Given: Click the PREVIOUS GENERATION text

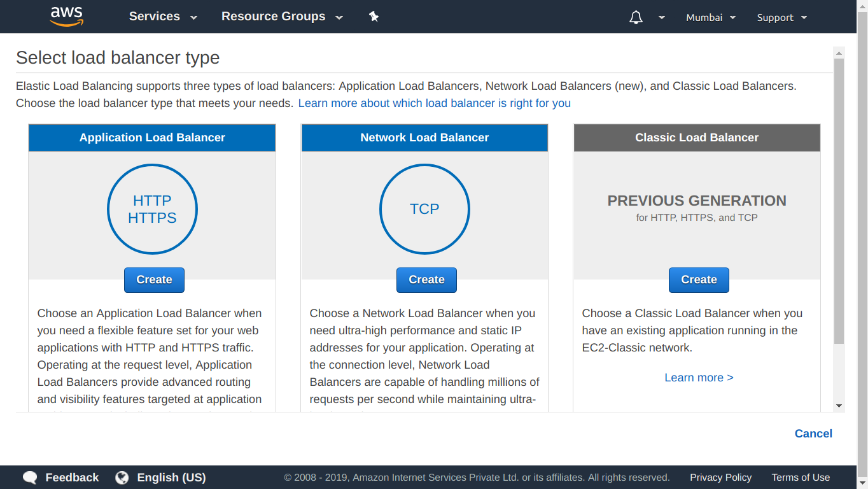Looking at the screenshot, I should 697,201.
